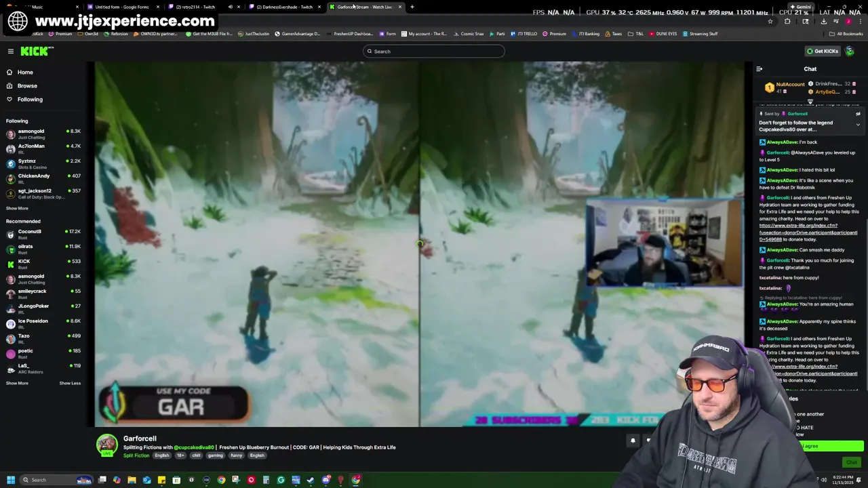Open Steam from taskbar
The height and width of the screenshot is (488, 868).
click(311, 480)
